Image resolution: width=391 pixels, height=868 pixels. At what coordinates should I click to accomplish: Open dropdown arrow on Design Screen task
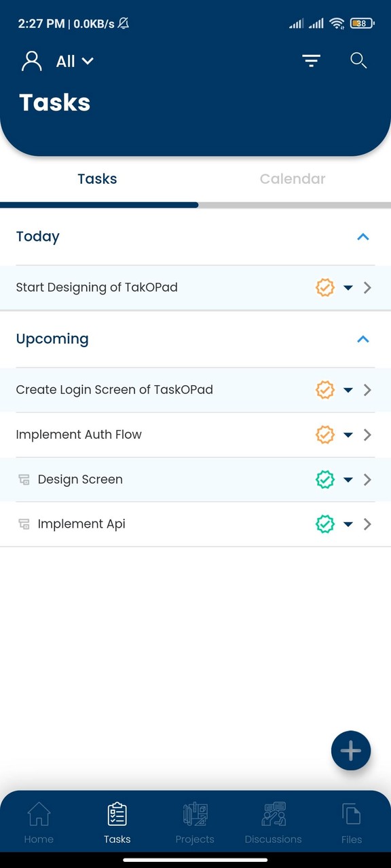pos(348,479)
